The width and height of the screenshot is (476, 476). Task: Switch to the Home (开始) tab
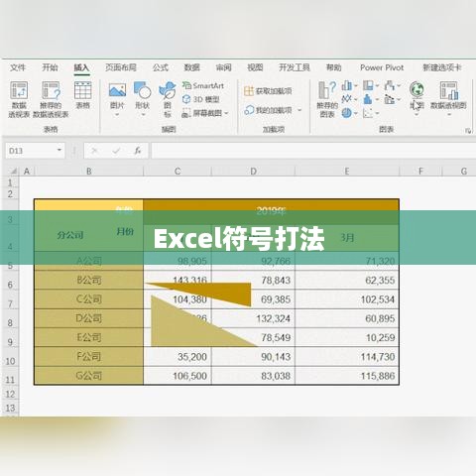click(50, 67)
